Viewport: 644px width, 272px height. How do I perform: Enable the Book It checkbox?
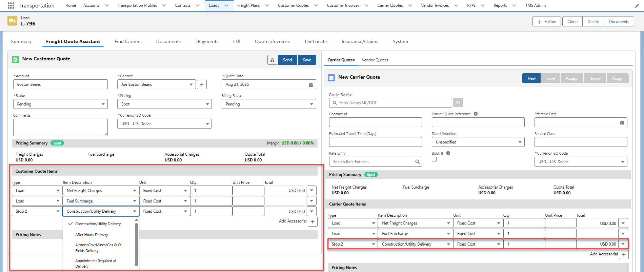tap(434, 159)
